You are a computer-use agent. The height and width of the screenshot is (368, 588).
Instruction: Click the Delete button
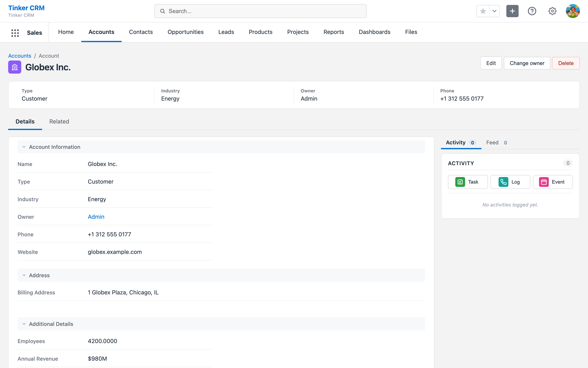[566, 63]
